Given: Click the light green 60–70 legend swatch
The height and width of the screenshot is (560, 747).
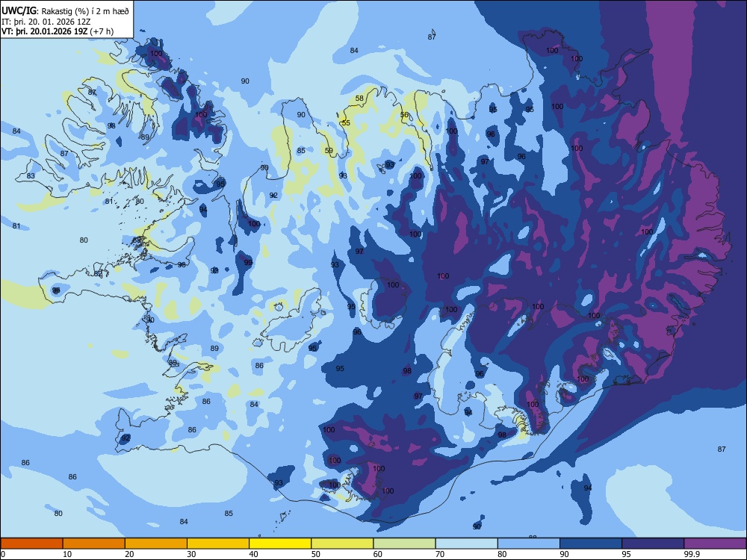Looking at the screenshot, I should pos(404,544).
